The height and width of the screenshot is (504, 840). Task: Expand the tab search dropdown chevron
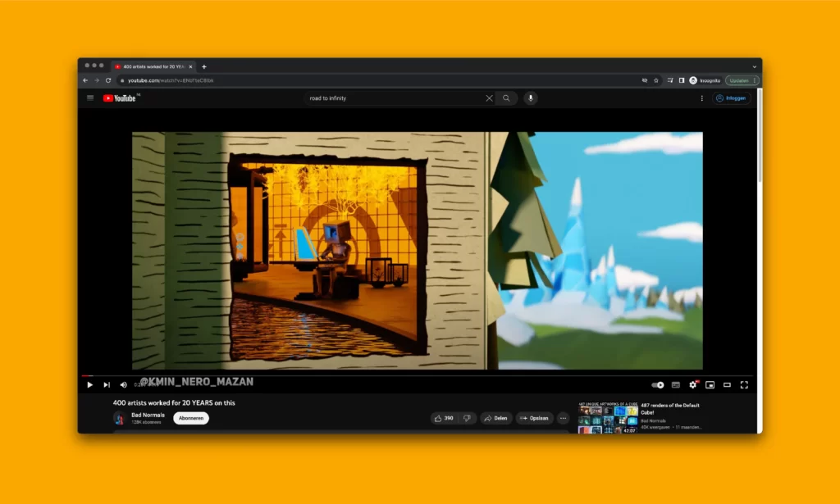click(755, 67)
